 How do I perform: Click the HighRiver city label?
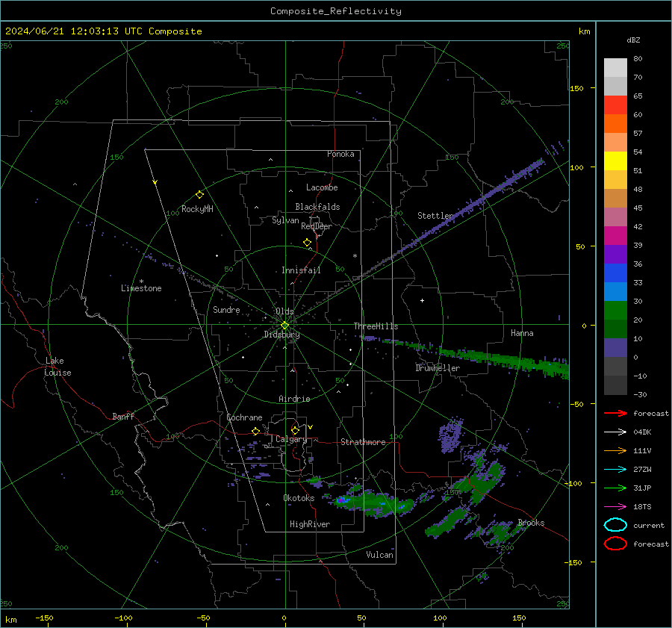(310, 524)
